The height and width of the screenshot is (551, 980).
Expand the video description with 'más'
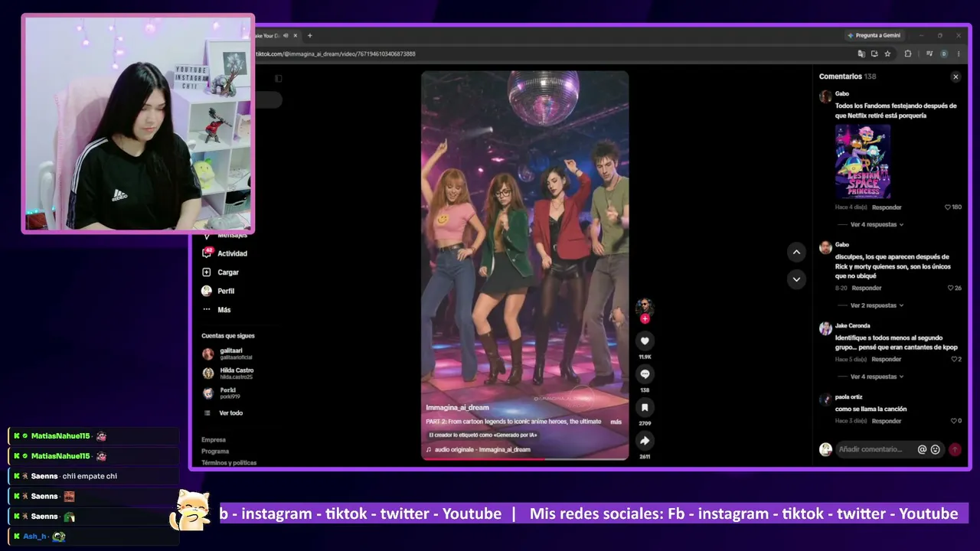pos(616,422)
